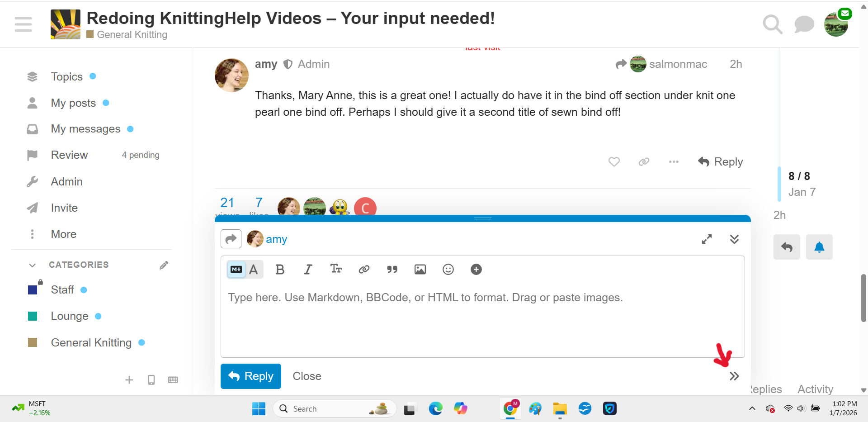
Task: Submit with the blue Reply button
Action: pos(251,376)
